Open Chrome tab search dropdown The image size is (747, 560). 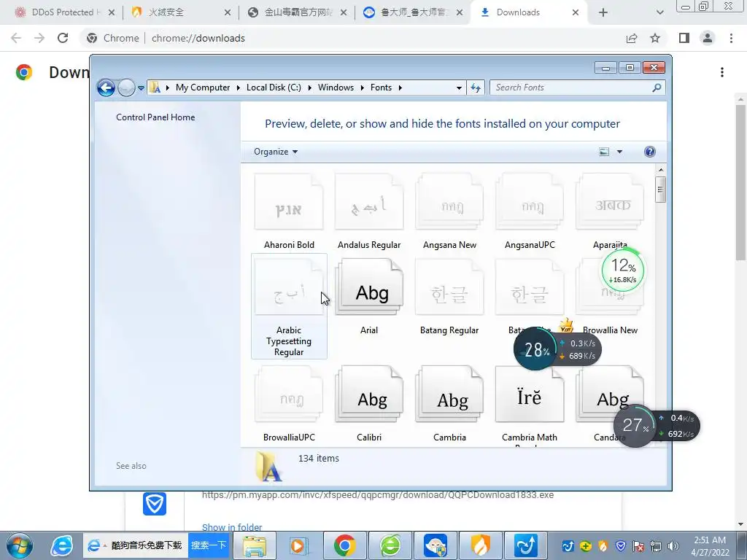[659, 12]
